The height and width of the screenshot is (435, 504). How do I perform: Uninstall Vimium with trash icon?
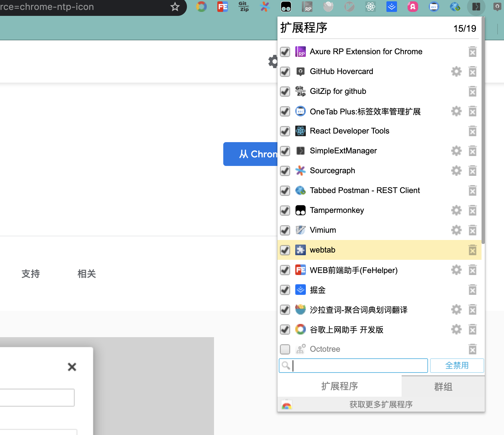(473, 230)
